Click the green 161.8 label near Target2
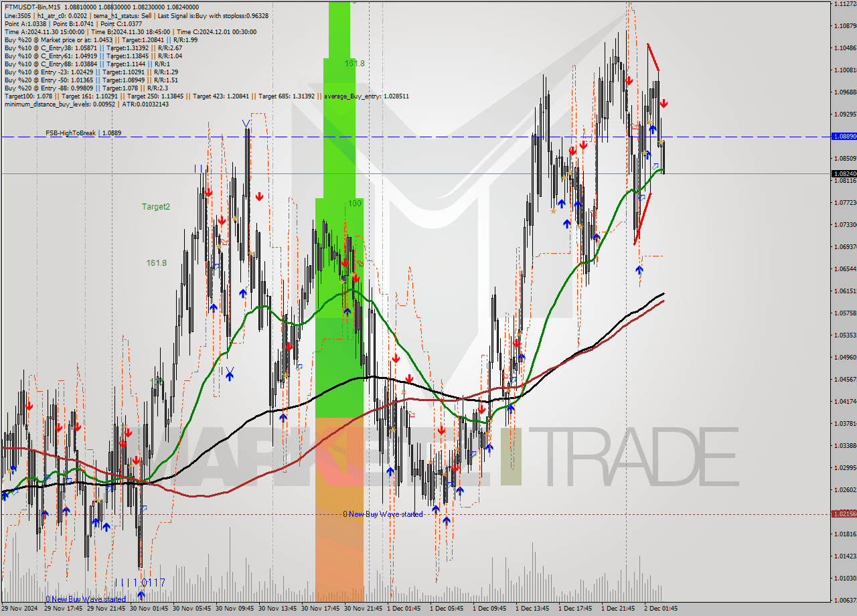 coord(157,263)
